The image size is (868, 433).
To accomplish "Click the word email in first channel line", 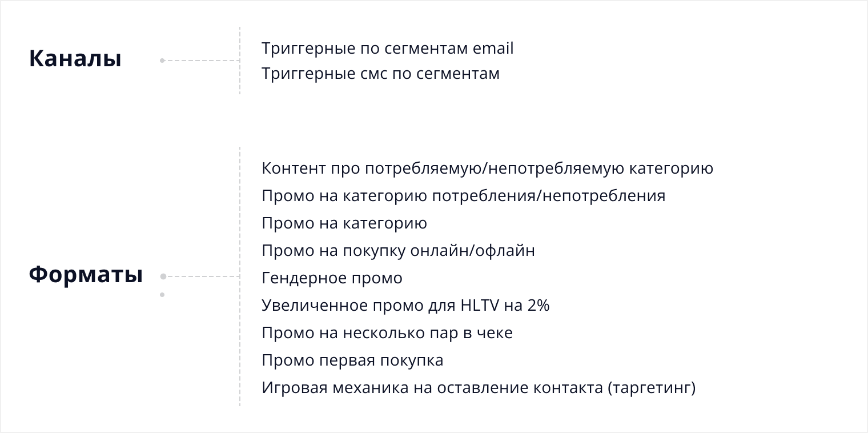I will [x=493, y=49].
